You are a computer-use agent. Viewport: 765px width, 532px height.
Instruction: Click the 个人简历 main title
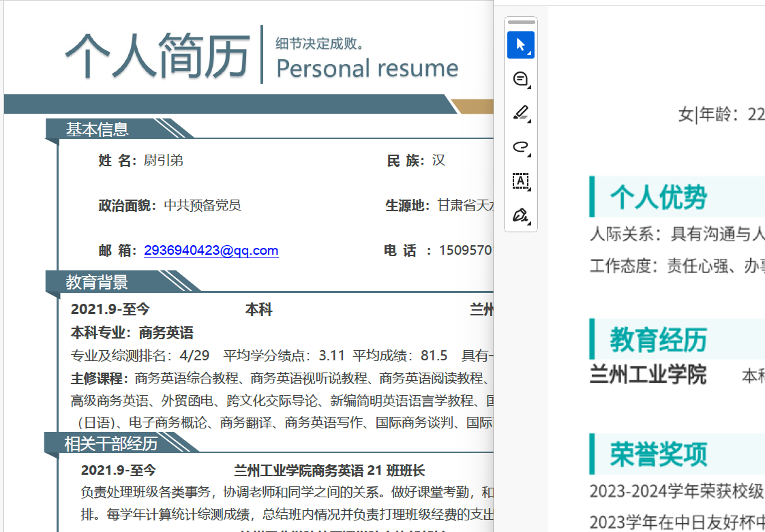(157, 55)
